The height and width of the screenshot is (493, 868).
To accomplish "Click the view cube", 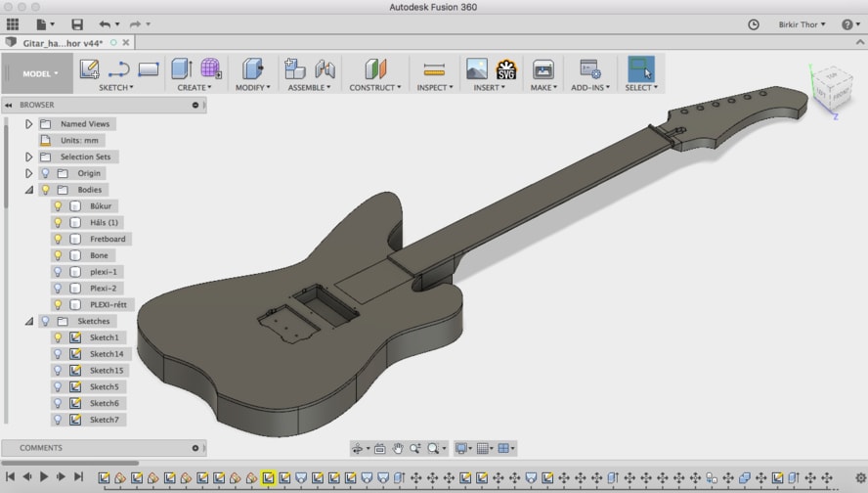I will 830,89.
